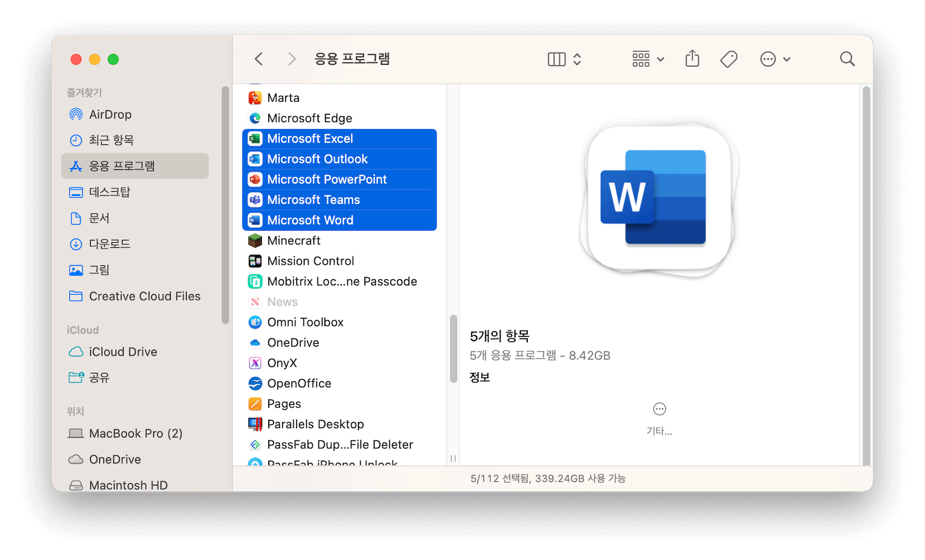The image size is (925, 560).
Task: Click the file list scrollbar thumb
Action: [x=453, y=348]
